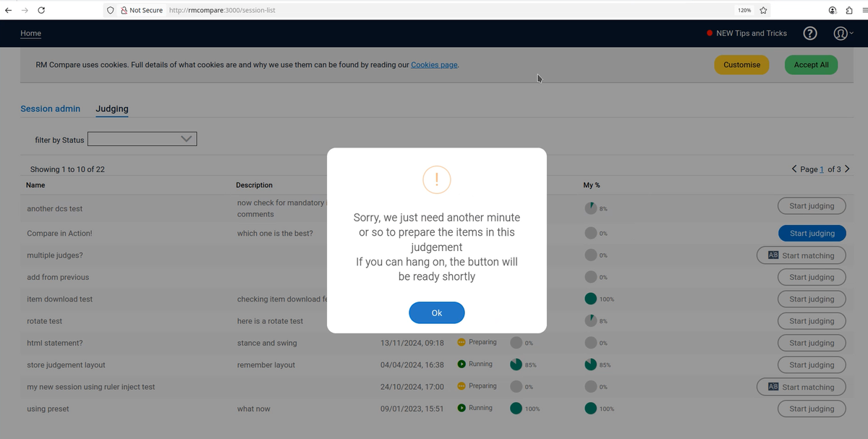The width and height of the screenshot is (868, 439).
Task: Click the warning exclamation icon in dialog
Action: pos(436,179)
